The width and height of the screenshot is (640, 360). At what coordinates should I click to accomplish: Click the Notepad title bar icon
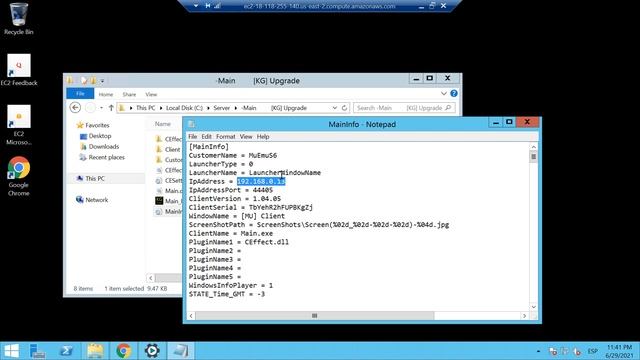pyautogui.click(x=191, y=124)
